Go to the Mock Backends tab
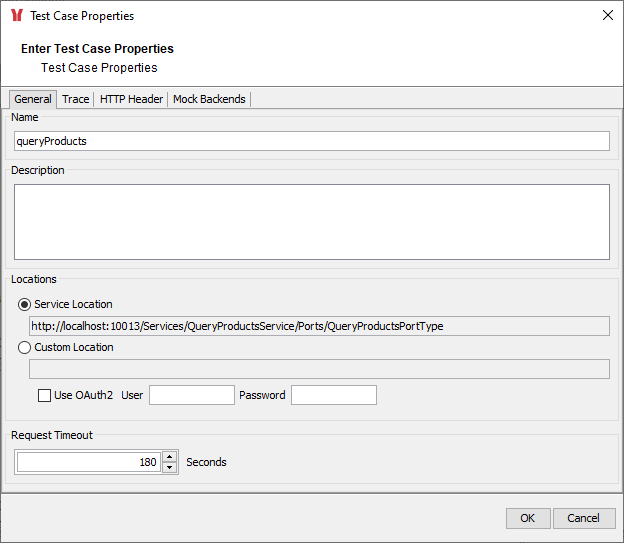Viewport: 624px width, 543px height. point(209,99)
